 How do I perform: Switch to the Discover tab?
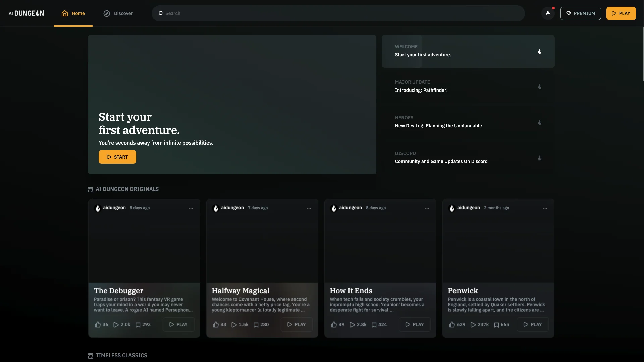tap(118, 13)
